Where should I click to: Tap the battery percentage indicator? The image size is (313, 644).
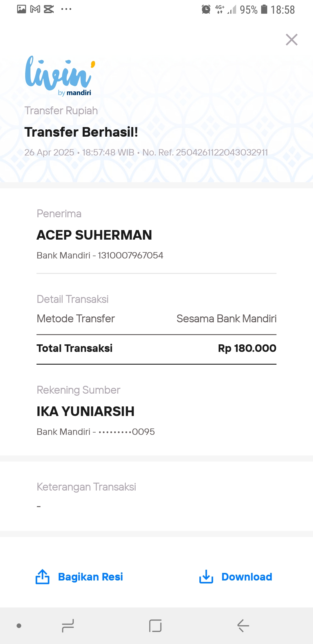click(x=248, y=10)
